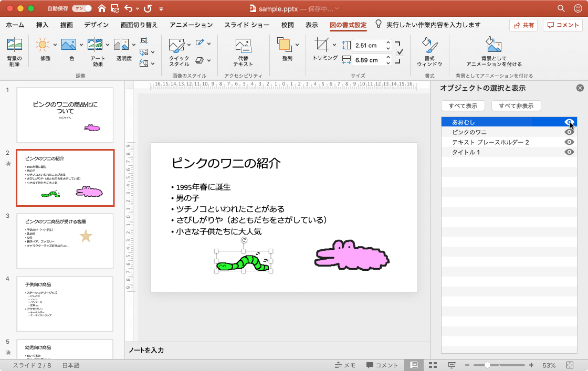Screen dimensions: 588x371
Task: Expand the Color (色) dropdown arrow
Action: (x=81, y=44)
